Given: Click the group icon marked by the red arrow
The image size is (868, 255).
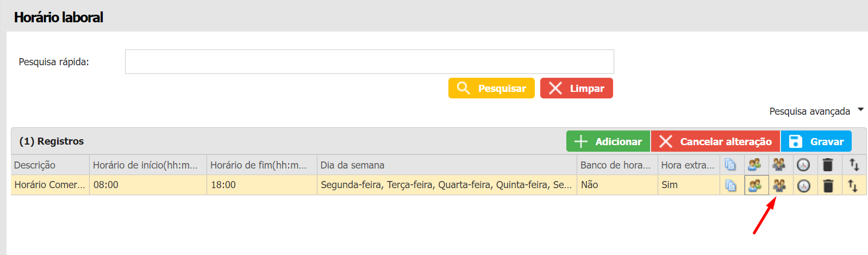Looking at the screenshot, I should coord(779,185).
